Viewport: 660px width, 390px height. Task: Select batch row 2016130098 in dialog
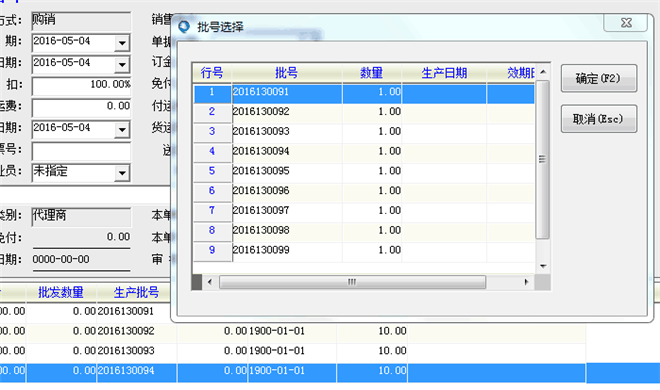[x=364, y=231]
